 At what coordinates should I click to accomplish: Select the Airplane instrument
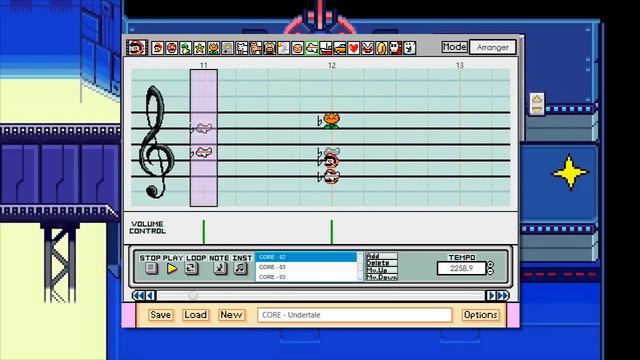[311, 48]
